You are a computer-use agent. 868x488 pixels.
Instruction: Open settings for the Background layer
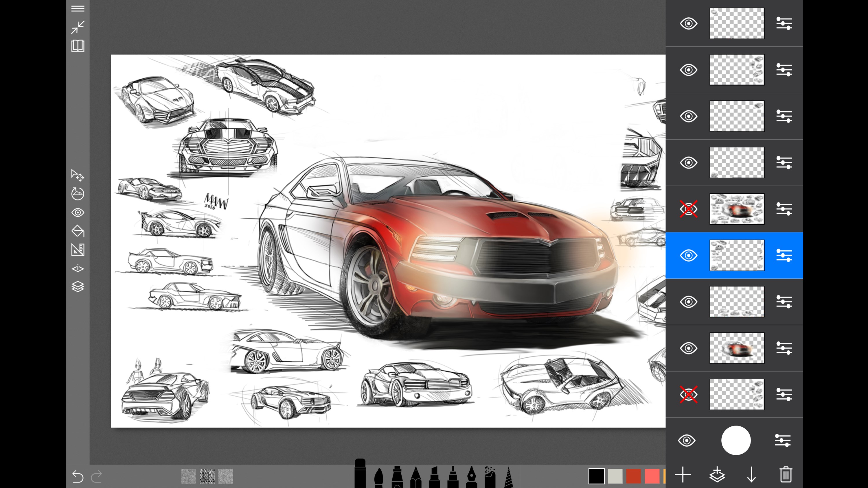point(785,441)
